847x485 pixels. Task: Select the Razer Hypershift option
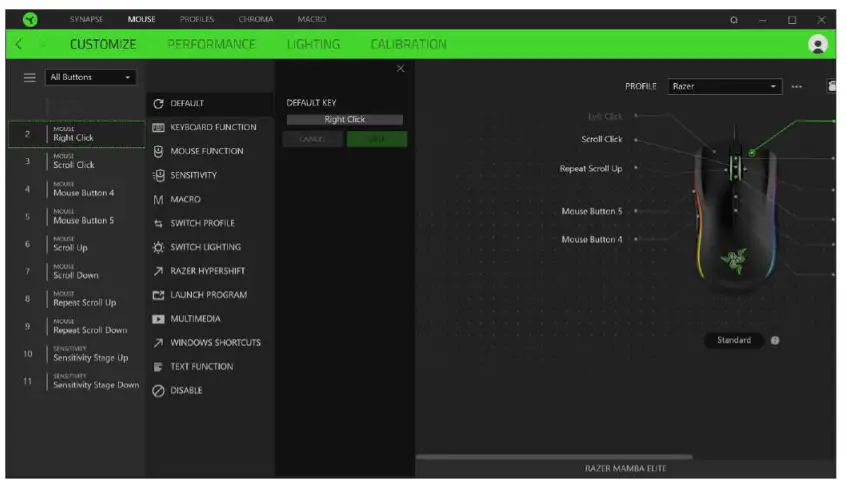tap(210, 271)
